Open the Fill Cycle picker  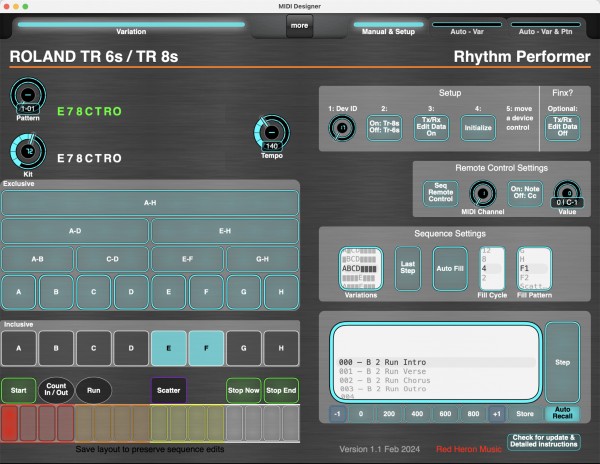click(492, 269)
